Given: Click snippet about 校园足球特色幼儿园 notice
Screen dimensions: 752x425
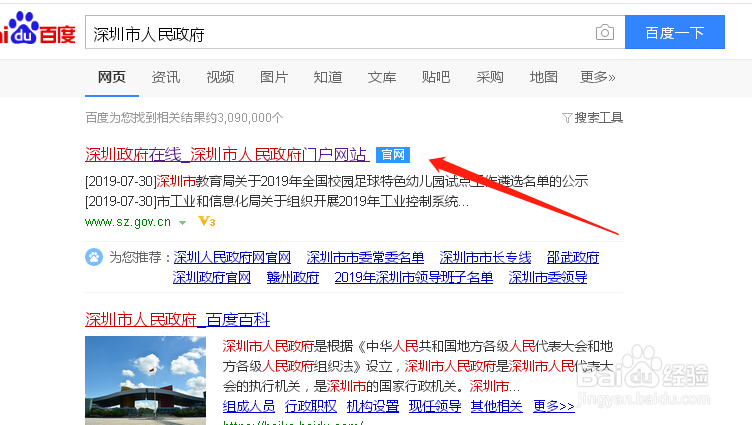Looking at the screenshot, I should [337, 181].
